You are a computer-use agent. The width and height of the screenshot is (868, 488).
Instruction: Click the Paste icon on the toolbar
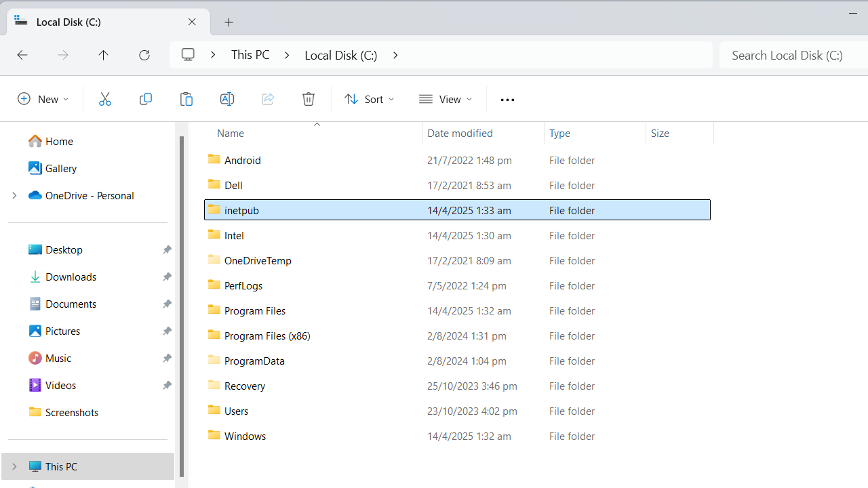click(x=186, y=99)
